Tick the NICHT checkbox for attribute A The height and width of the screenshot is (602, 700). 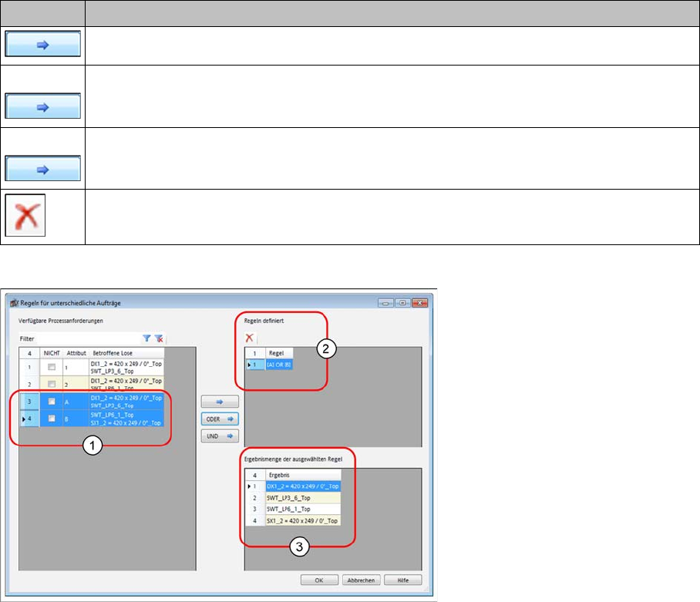(x=52, y=401)
